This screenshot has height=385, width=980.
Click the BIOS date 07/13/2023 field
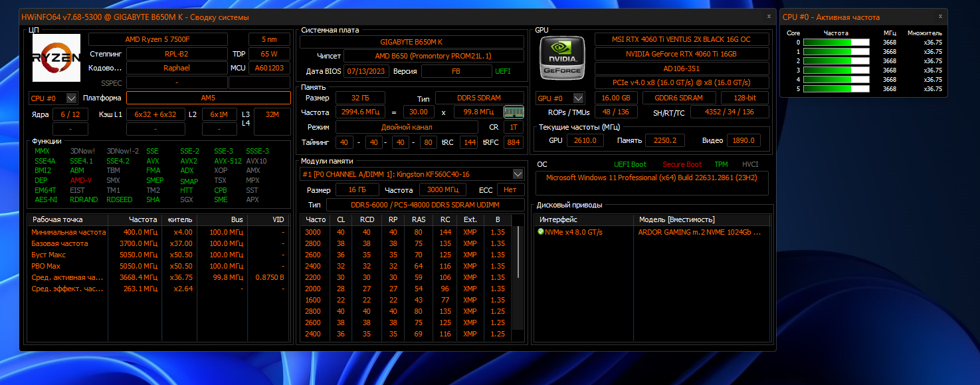[367, 71]
